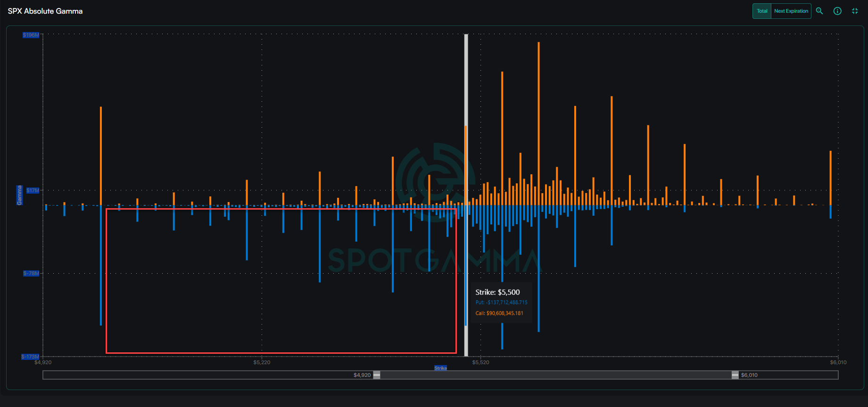Click the vertical Gamma axis label

point(19,195)
